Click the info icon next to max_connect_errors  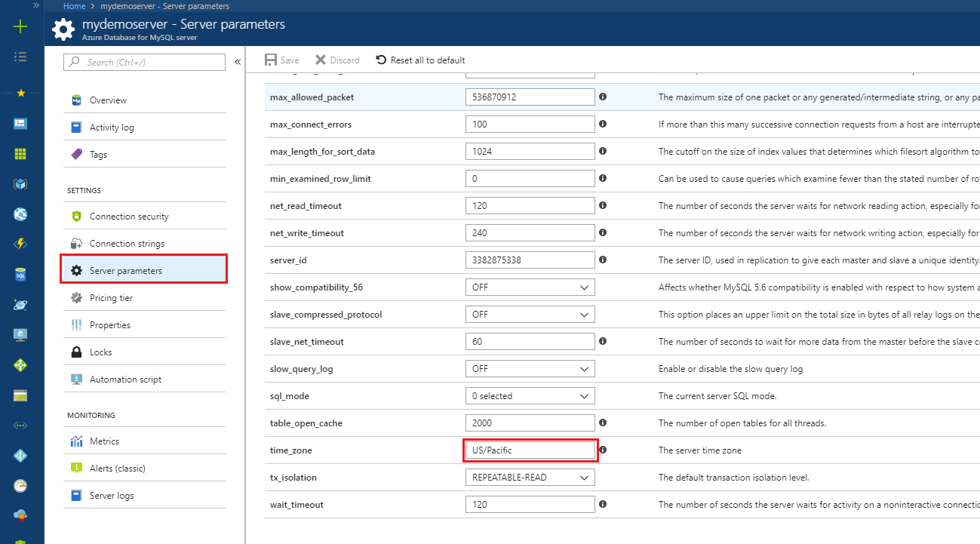pos(603,124)
